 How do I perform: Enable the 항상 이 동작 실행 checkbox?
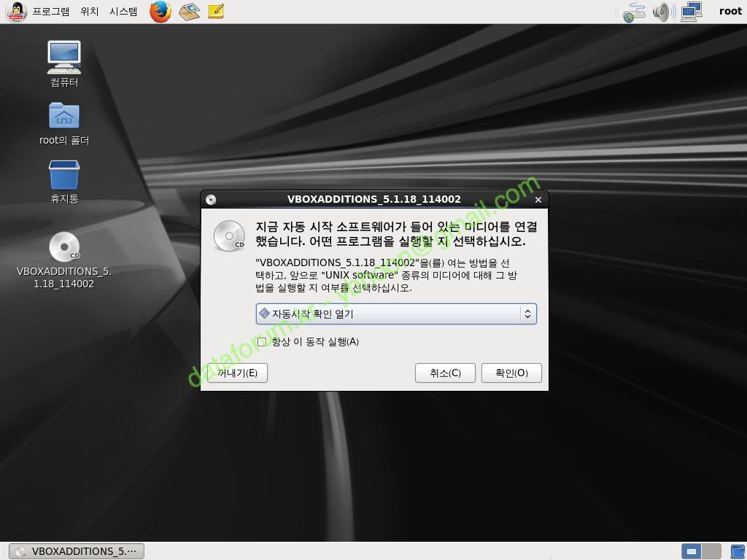(x=263, y=341)
